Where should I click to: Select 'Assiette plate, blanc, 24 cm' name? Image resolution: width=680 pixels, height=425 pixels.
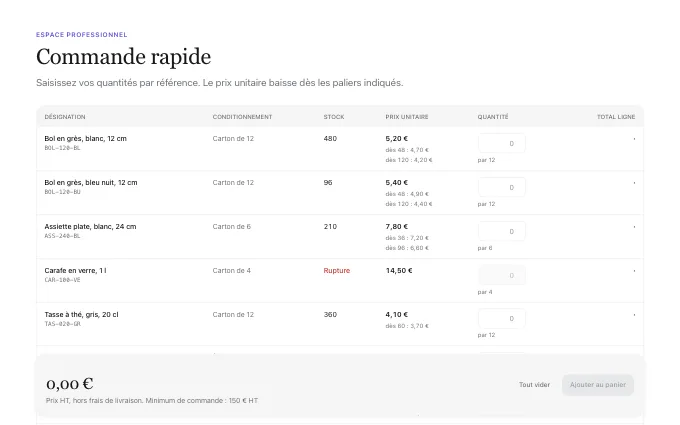click(x=90, y=226)
